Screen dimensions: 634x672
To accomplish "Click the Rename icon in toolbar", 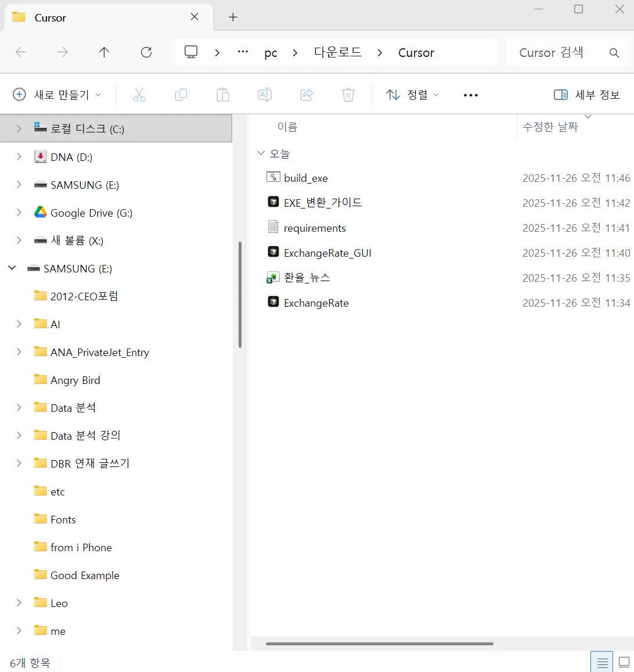I will (x=265, y=95).
